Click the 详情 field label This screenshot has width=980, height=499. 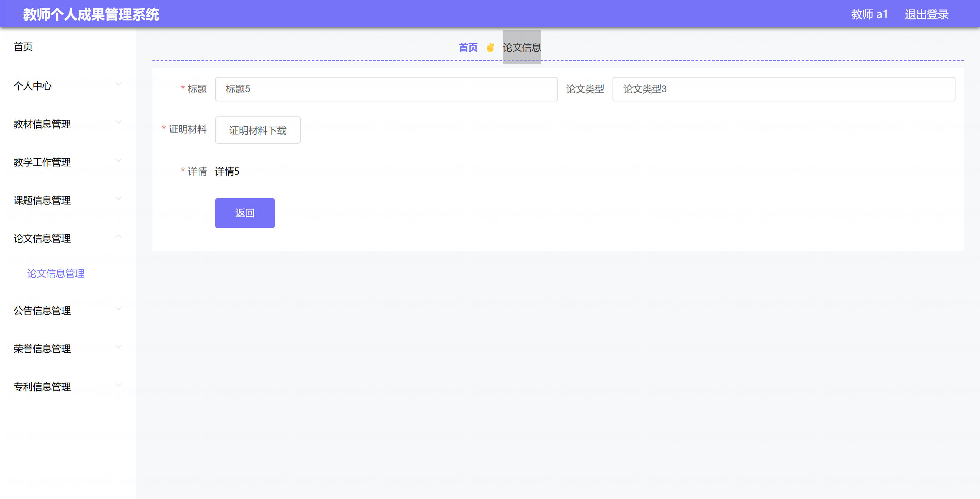click(197, 171)
